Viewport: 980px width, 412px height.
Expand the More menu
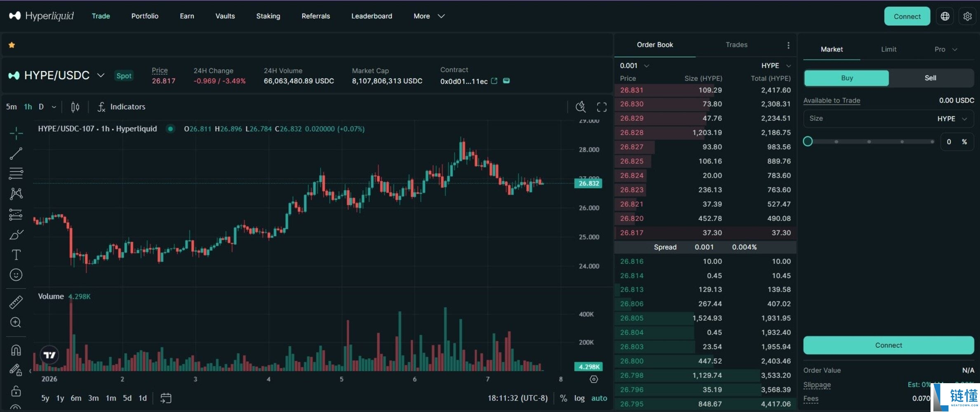pyautogui.click(x=429, y=16)
